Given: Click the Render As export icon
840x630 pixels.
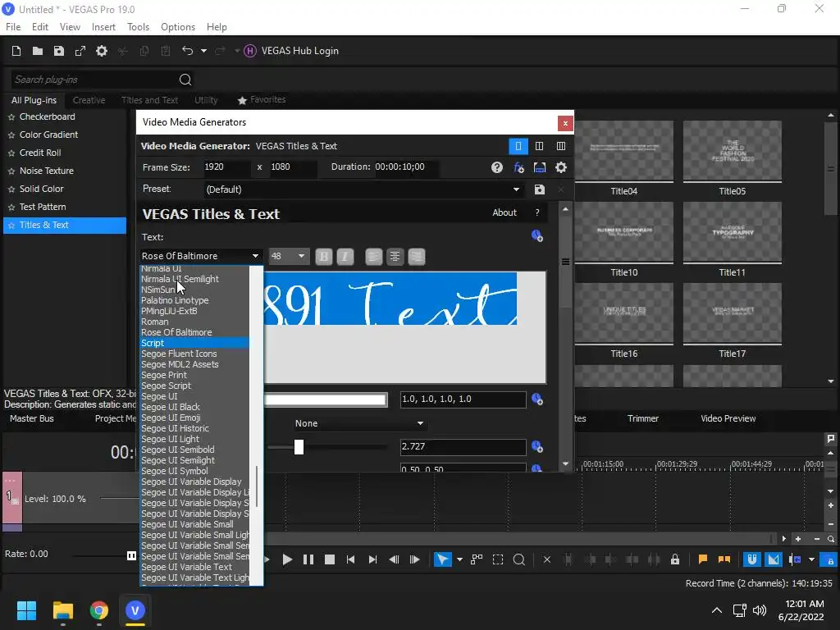Looking at the screenshot, I should [80, 51].
